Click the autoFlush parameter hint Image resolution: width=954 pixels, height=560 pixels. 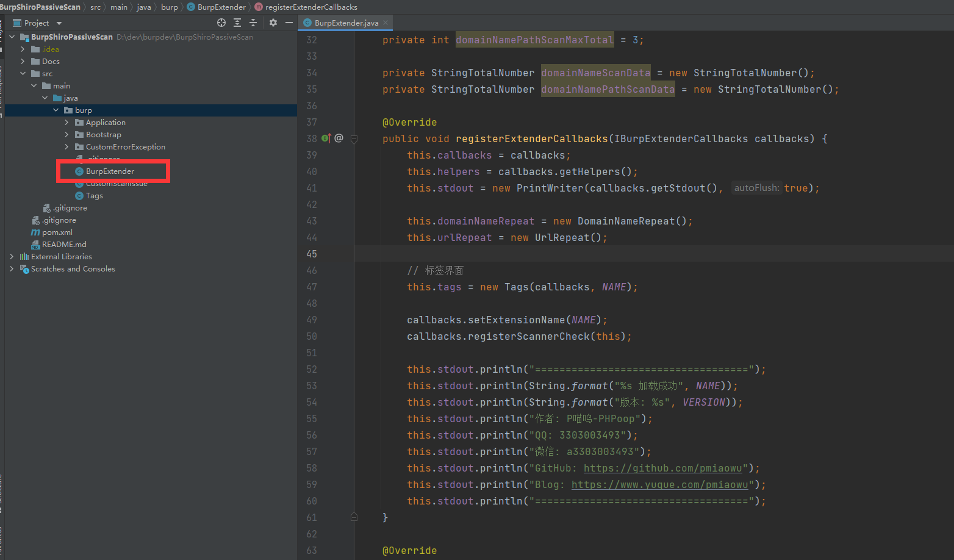pyautogui.click(x=756, y=188)
